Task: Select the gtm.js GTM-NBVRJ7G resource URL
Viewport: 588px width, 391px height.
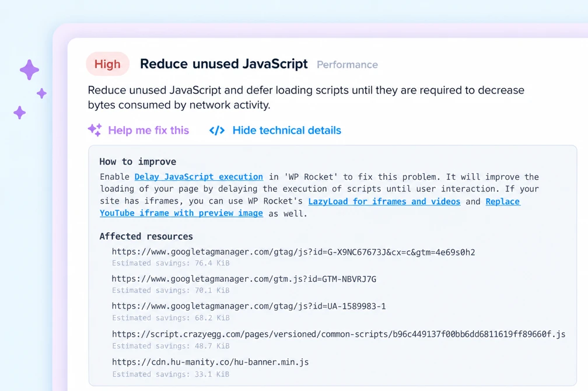Action: (x=244, y=279)
